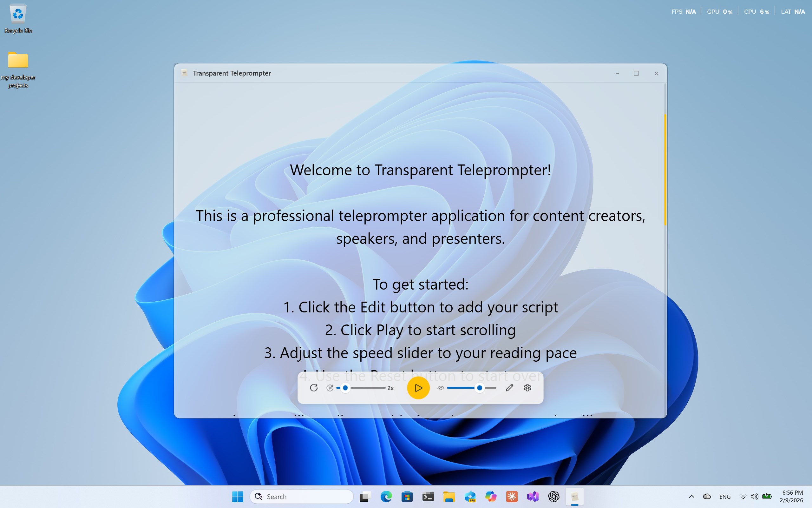Click the 'To get started:' line
The height and width of the screenshot is (508, 812).
coord(420,284)
